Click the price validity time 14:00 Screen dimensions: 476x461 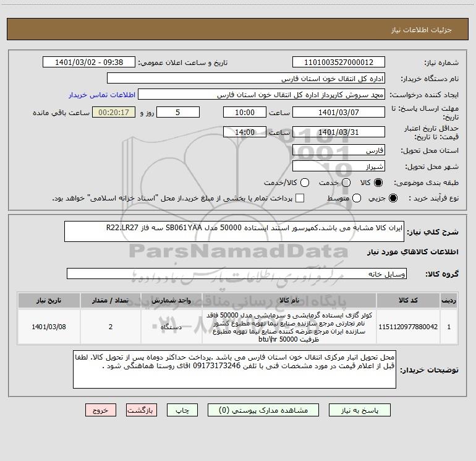coord(245,132)
